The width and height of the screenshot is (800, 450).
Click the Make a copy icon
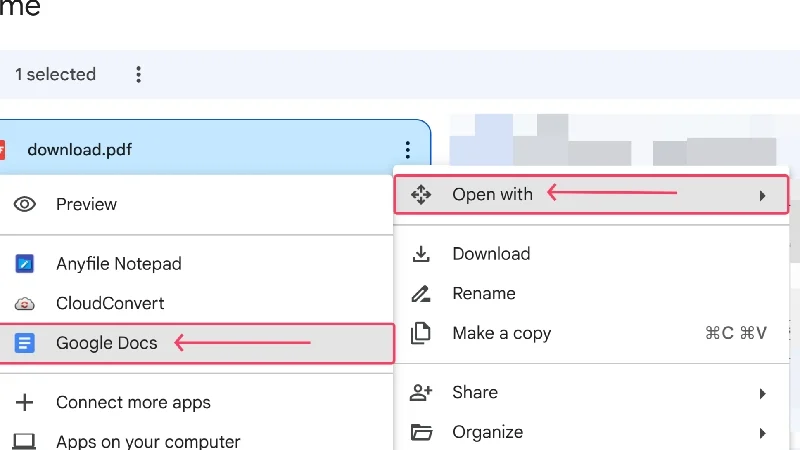tap(421, 333)
